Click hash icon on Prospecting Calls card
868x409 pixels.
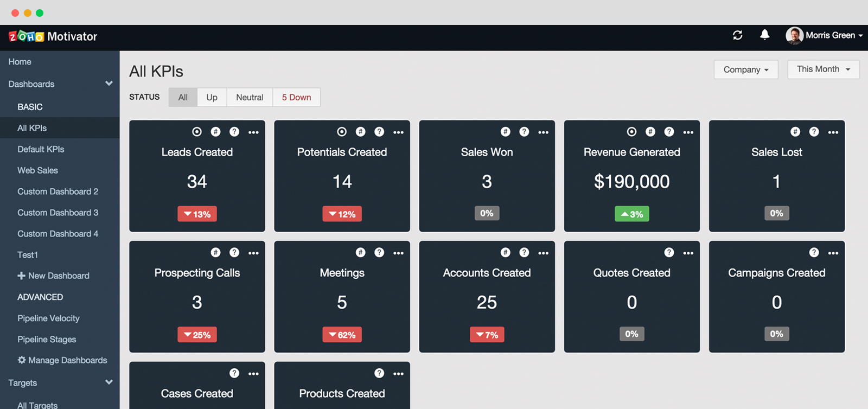pos(215,253)
